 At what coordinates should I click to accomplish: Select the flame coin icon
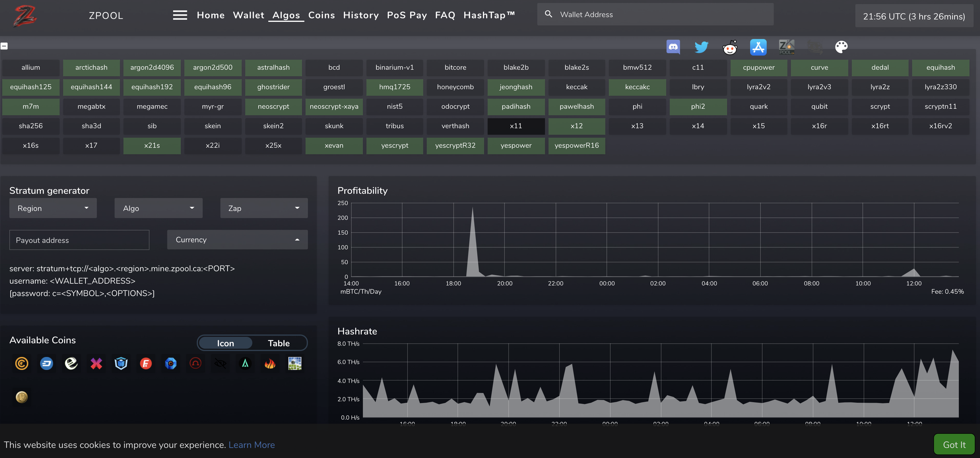pos(270,364)
